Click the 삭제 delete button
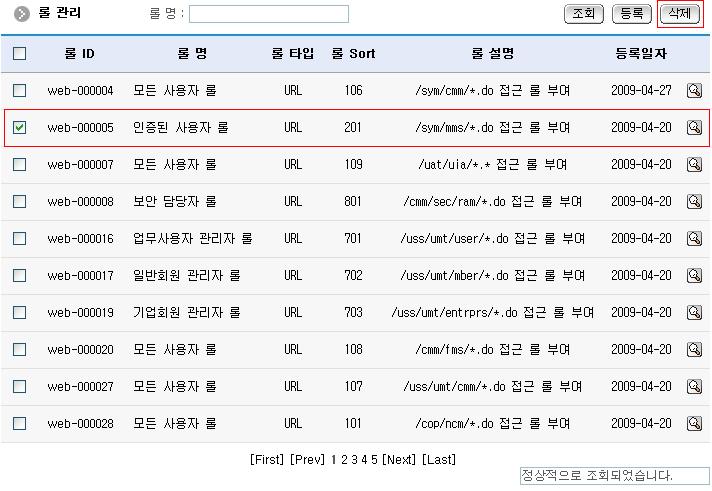This screenshot has height=491, width=712. point(680,14)
